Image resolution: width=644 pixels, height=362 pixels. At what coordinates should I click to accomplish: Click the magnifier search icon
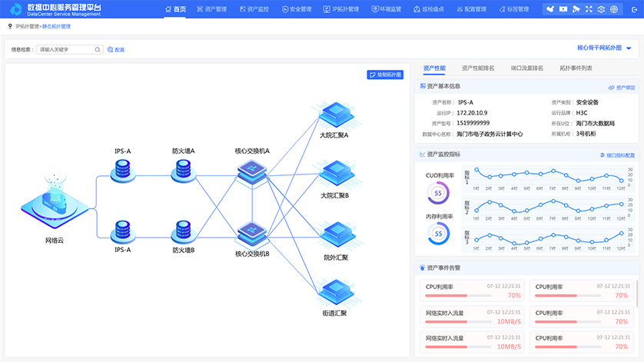pos(98,50)
